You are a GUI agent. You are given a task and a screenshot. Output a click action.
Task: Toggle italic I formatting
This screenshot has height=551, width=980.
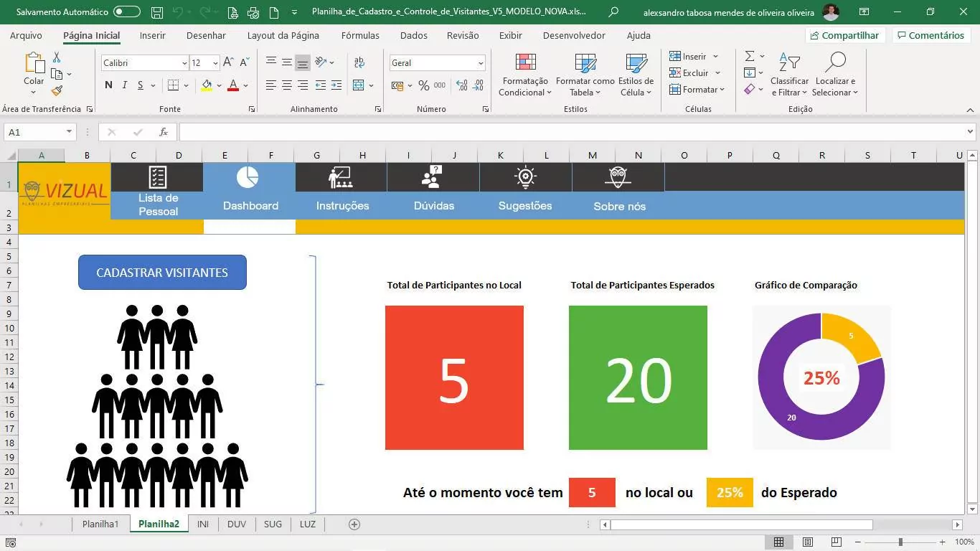[125, 85]
